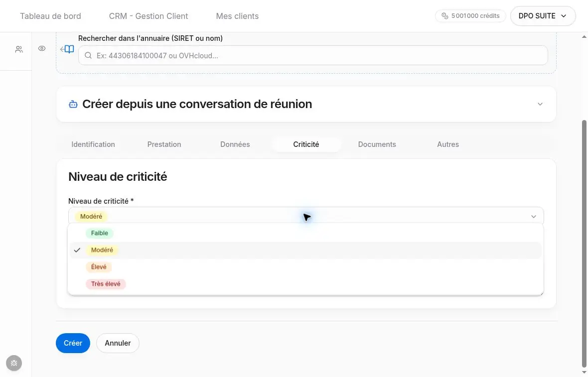Click the bug icon at bottom left
This screenshot has height=377, width=588.
(x=14, y=363)
